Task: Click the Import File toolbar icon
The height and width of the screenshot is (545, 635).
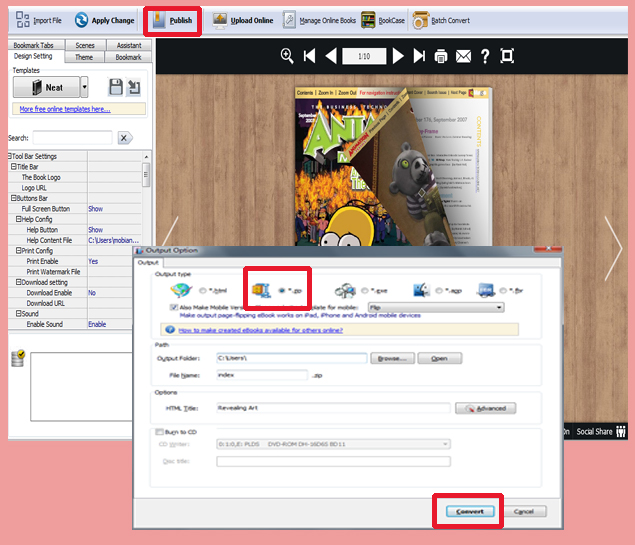Action: click(23, 20)
